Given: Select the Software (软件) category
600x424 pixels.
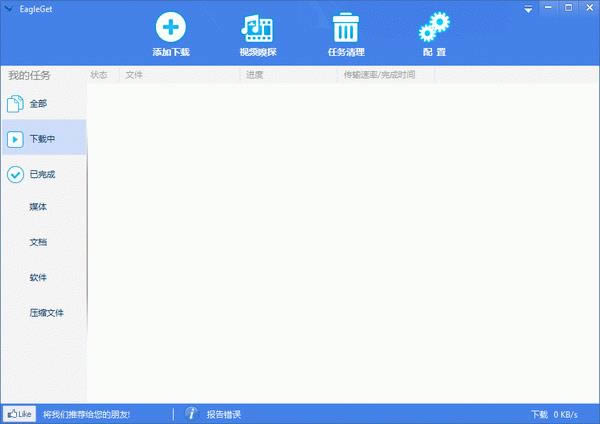Looking at the screenshot, I should [38, 277].
